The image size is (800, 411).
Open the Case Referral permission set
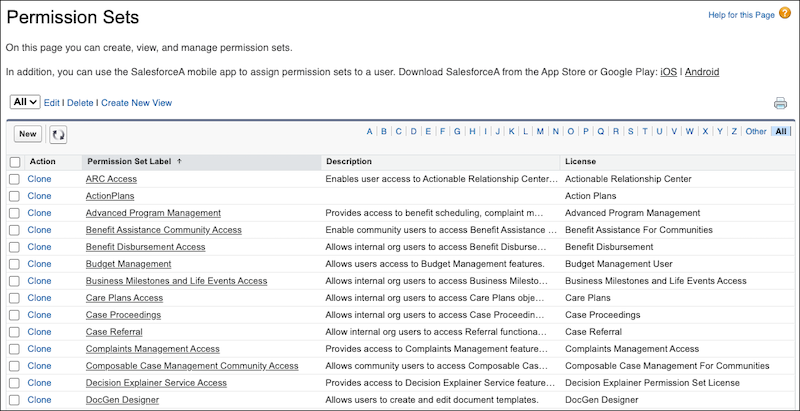(114, 332)
